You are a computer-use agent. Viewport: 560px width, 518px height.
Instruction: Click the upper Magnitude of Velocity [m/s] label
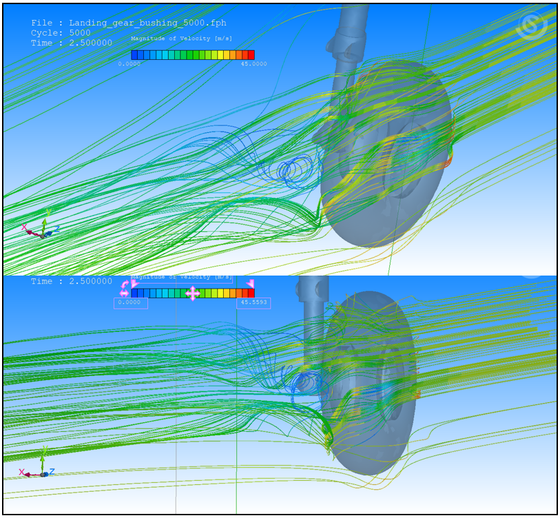coord(181,39)
